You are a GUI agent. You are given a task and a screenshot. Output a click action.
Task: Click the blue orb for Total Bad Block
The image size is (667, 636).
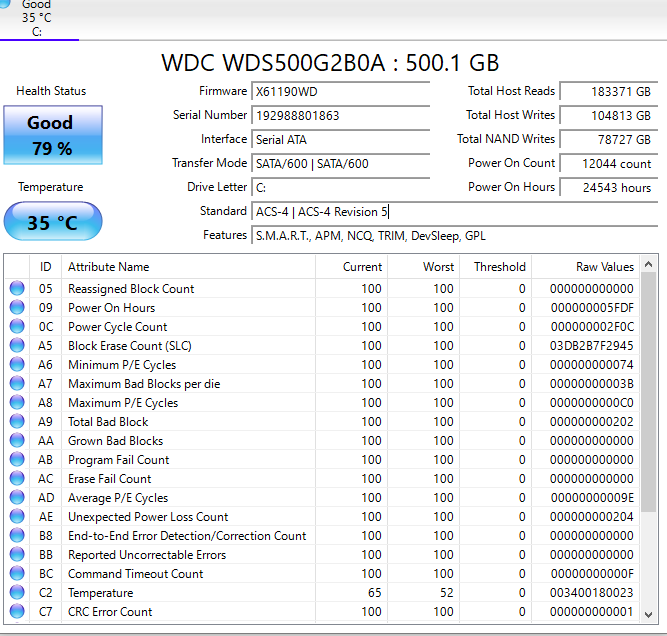point(17,422)
